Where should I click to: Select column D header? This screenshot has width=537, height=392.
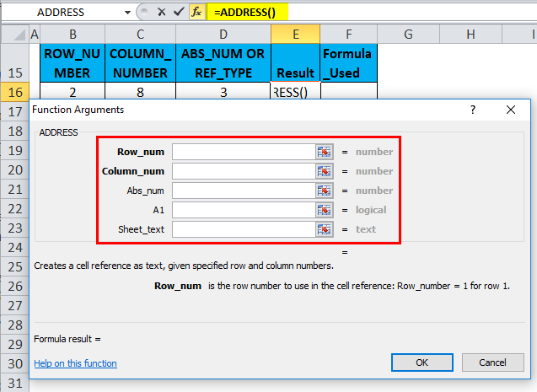click(x=223, y=35)
